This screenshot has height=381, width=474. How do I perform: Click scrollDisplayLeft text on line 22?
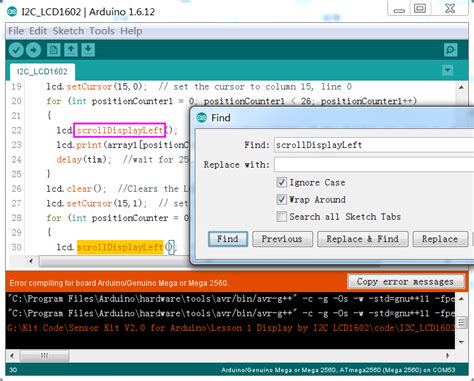[x=119, y=130]
